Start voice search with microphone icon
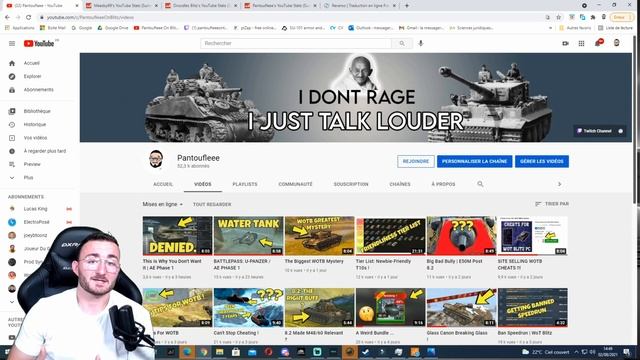Viewport: 640px width, 360px height. point(421,43)
